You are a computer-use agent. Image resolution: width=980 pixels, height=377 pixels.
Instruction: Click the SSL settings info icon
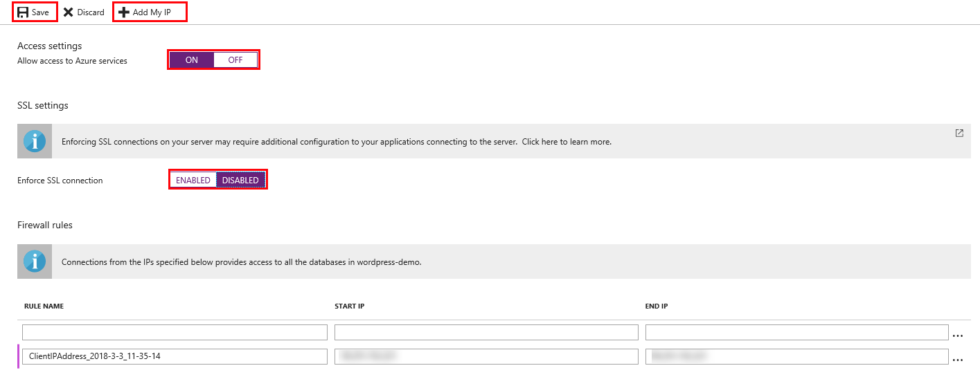(35, 141)
